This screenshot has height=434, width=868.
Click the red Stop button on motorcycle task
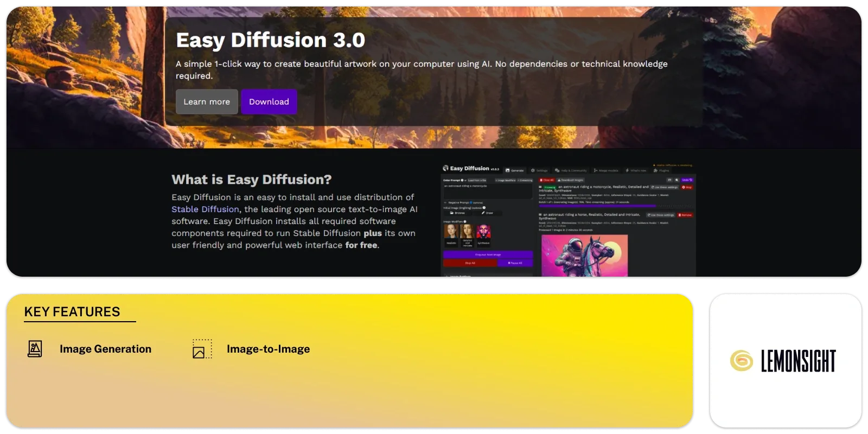[x=687, y=187]
